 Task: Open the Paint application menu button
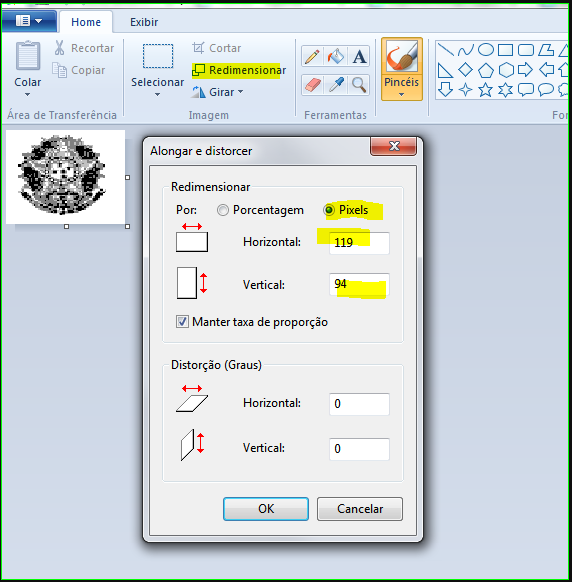29,21
